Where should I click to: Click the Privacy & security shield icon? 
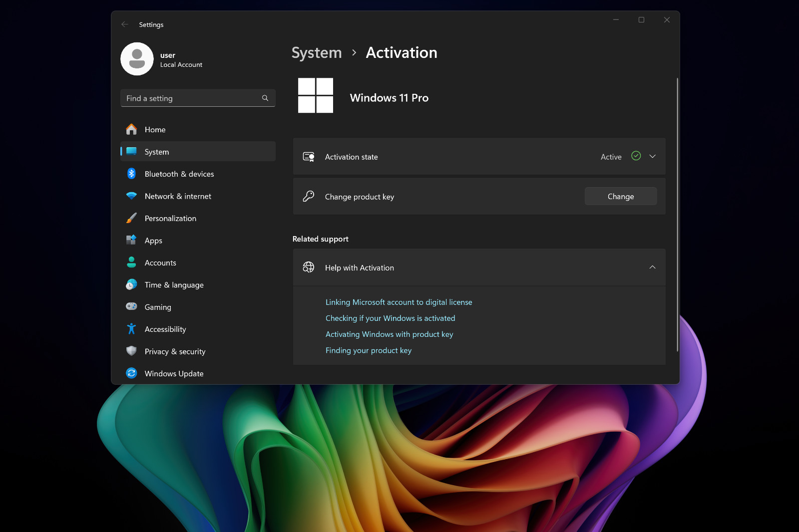click(131, 351)
